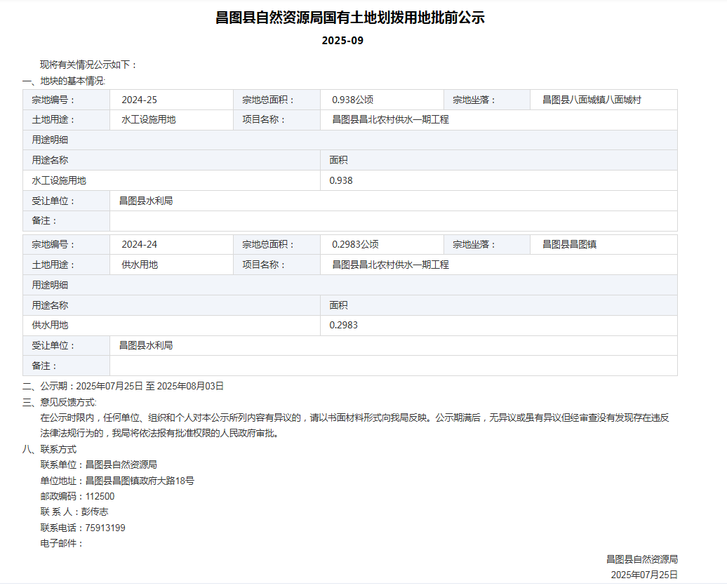727x588 pixels.
Task: Click contact unit line 联系单位：昌图县自然资源局
Action: click(x=99, y=465)
